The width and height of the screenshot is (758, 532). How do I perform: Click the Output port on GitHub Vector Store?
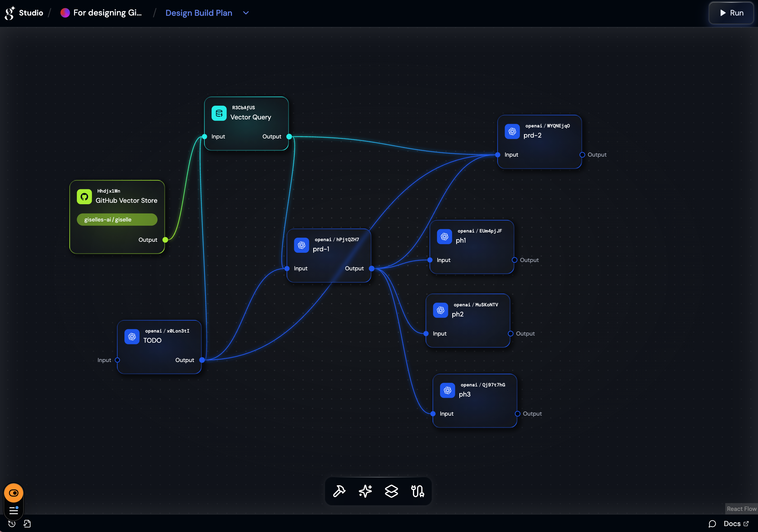(165, 240)
